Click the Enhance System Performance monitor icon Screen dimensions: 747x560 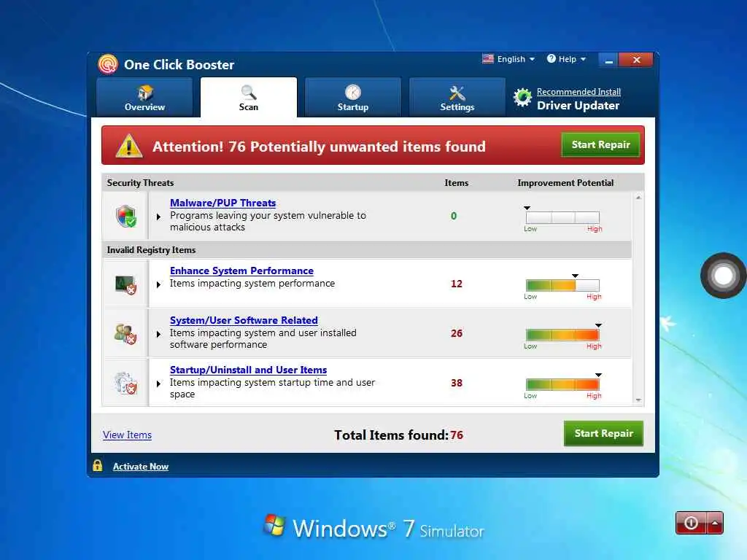click(126, 285)
